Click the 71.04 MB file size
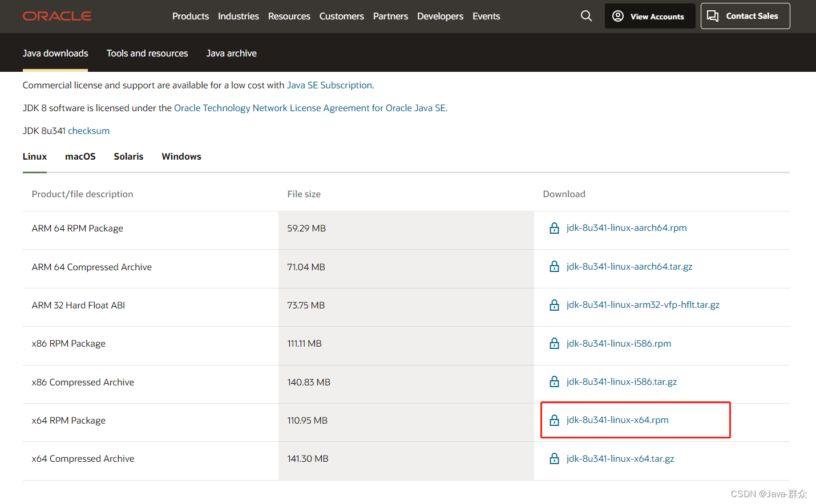Screen dimensions: 816x504 coord(306,267)
